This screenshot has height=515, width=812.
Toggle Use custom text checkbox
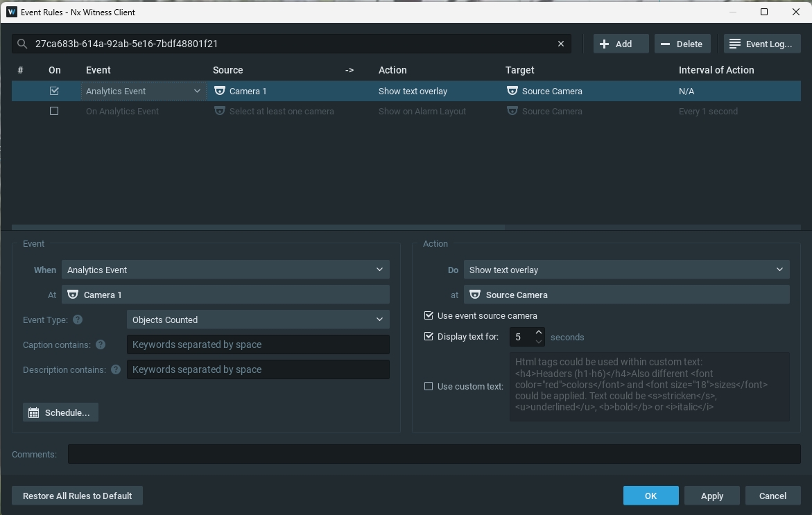(x=429, y=386)
